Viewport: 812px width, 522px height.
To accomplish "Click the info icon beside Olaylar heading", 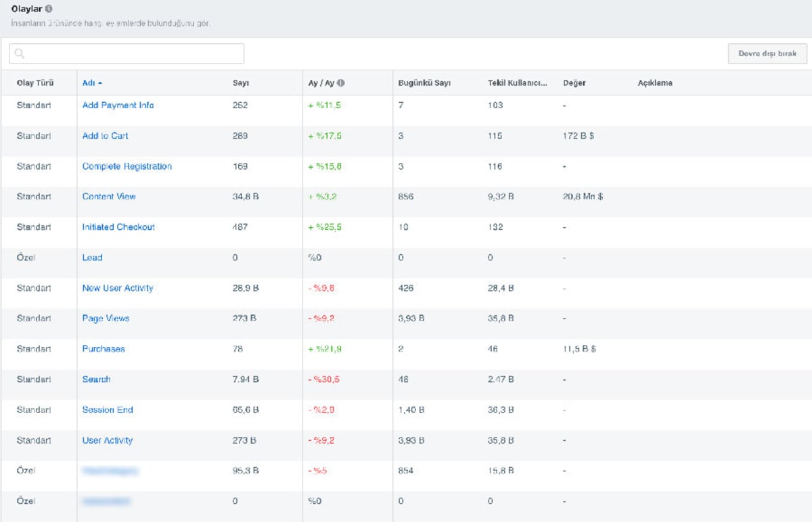I will point(49,9).
